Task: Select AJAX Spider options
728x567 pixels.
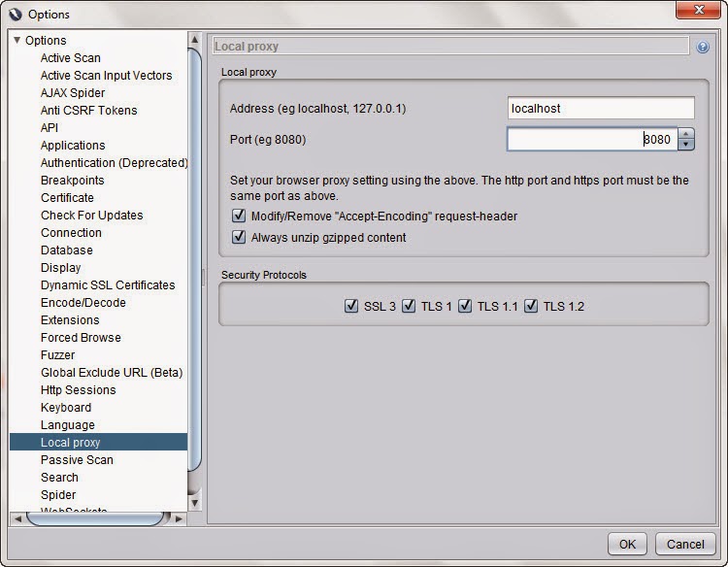Action: click(73, 93)
